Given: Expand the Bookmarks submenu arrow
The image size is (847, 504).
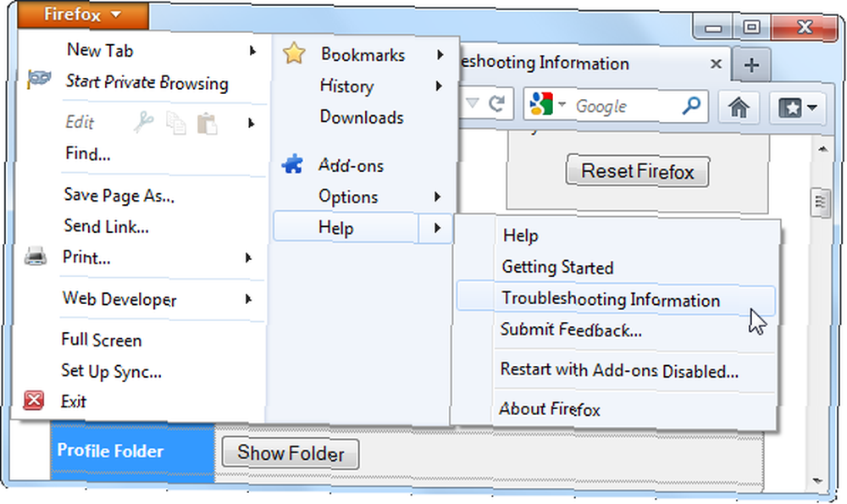Looking at the screenshot, I should 440,54.
